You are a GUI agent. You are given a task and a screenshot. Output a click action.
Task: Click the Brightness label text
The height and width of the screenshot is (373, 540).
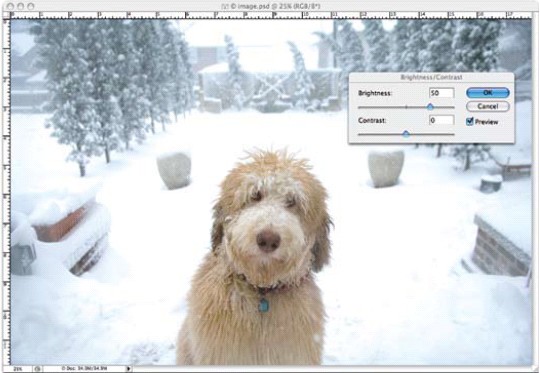[375, 93]
